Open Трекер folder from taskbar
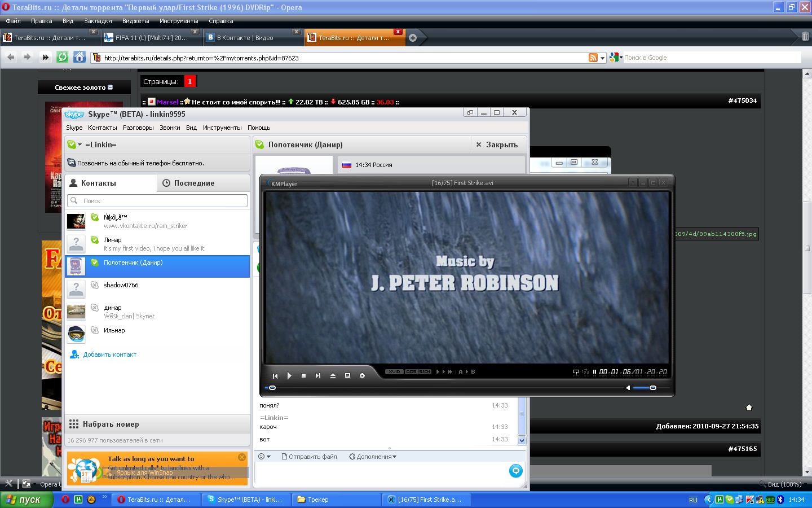This screenshot has height=508, width=812. [x=337, y=500]
